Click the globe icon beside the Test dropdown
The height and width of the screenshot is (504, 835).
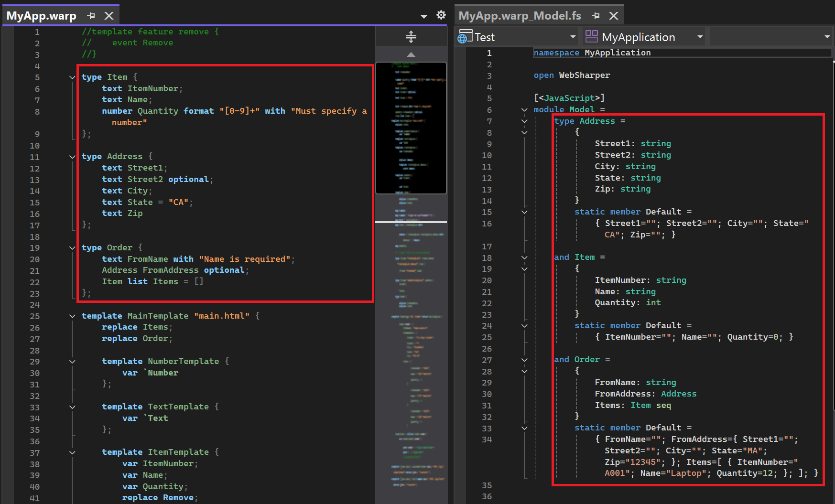click(463, 36)
